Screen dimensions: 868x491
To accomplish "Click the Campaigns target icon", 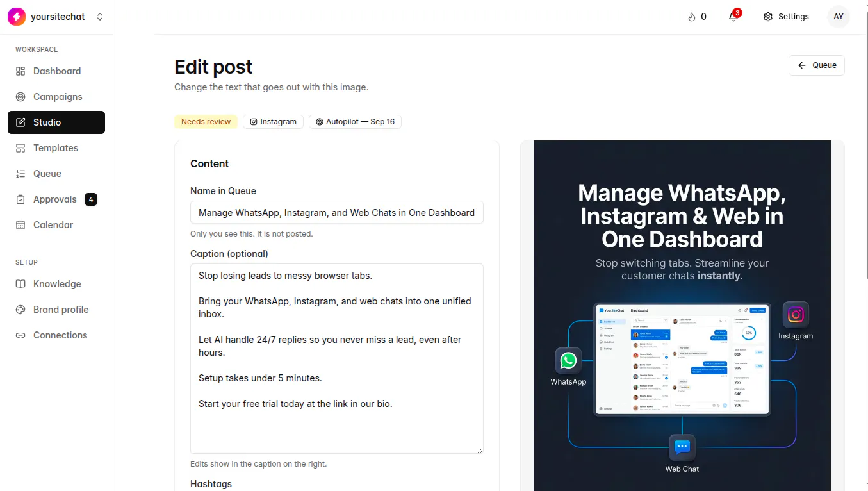I will click(x=20, y=97).
